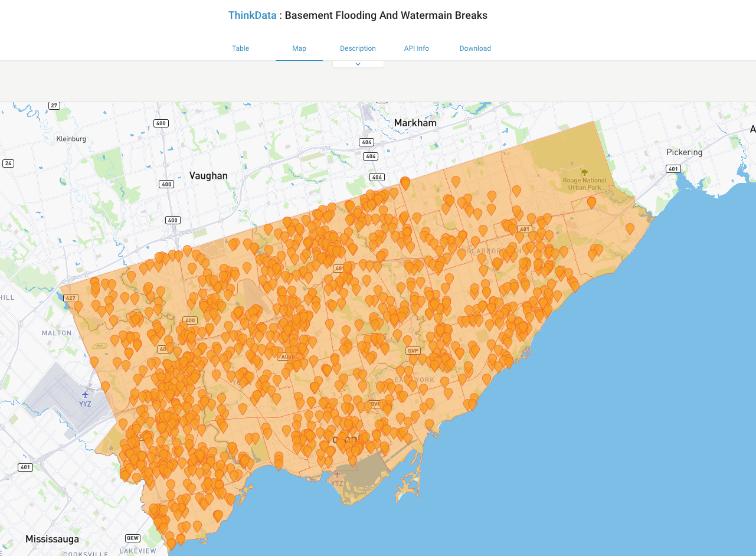Image resolution: width=756 pixels, height=556 pixels.
Task: Switch to the Table tab
Action: [240, 48]
